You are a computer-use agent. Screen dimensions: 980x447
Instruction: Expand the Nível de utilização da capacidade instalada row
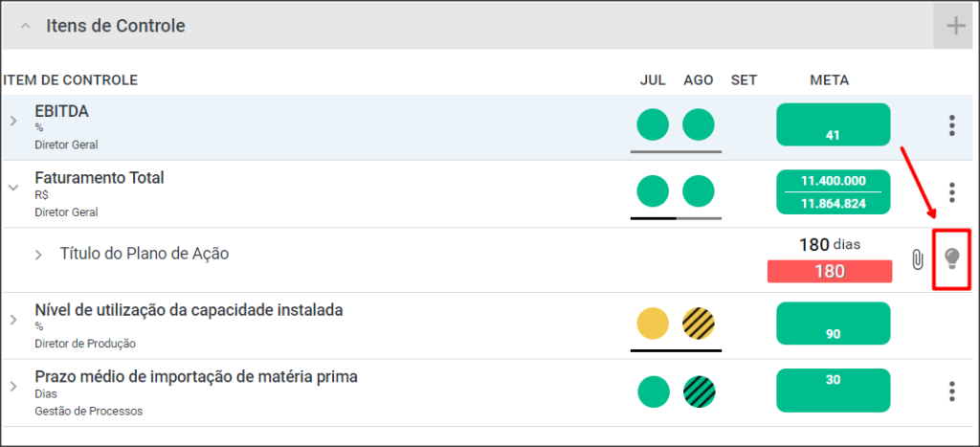pyautogui.click(x=13, y=320)
